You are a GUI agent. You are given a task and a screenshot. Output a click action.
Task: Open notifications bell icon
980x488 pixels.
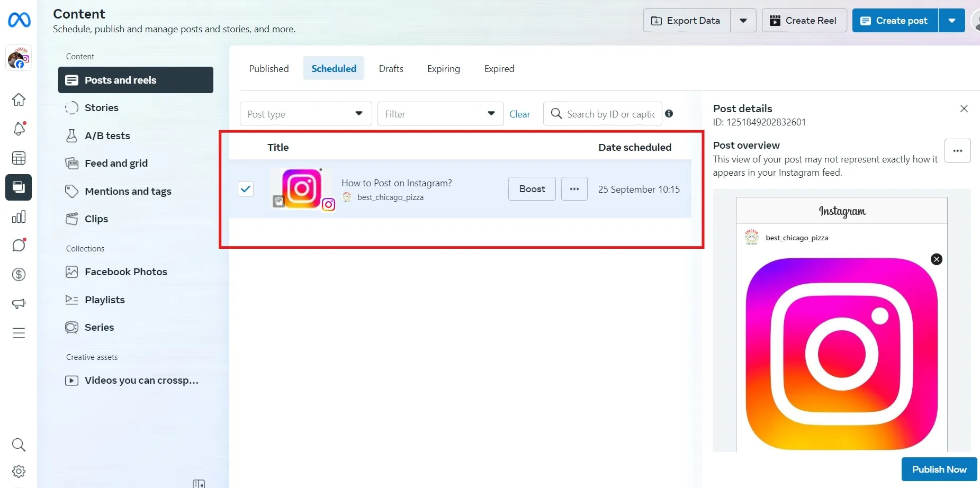tap(19, 129)
